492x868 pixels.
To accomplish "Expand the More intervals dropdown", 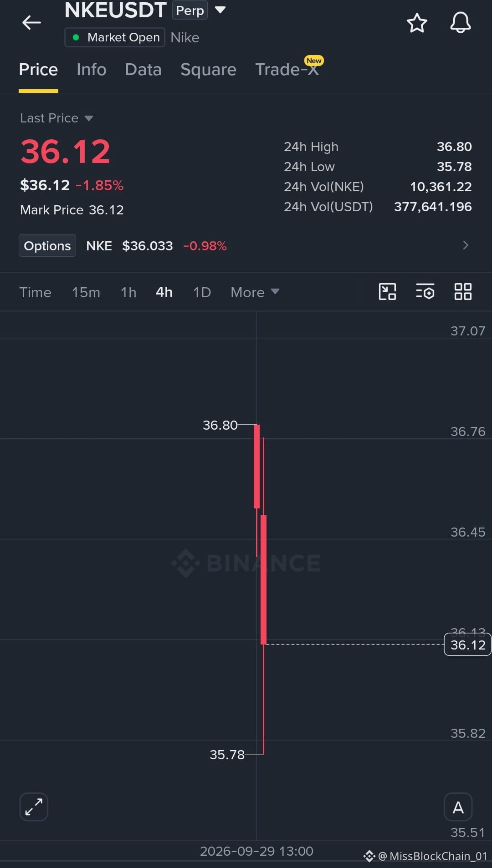I will (255, 292).
